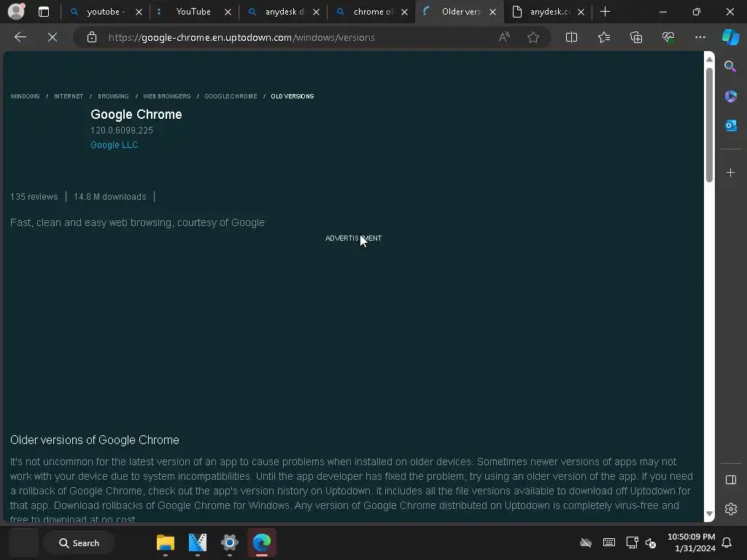Image resolution: width=747 pixels, height=560 pixels.
Task: Open a new tab with plus button
Action: (x=605, y=12)
